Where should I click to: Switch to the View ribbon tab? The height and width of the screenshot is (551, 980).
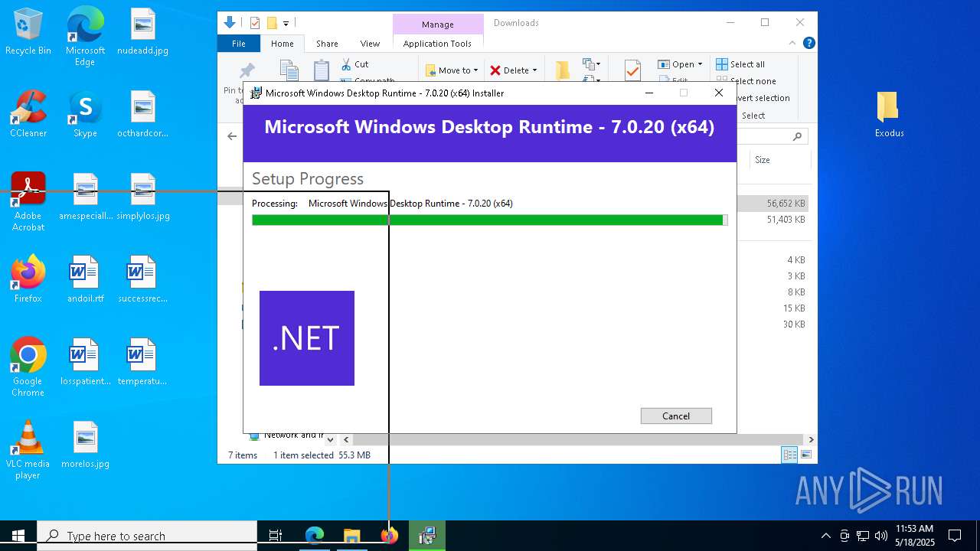coord(370,44)
